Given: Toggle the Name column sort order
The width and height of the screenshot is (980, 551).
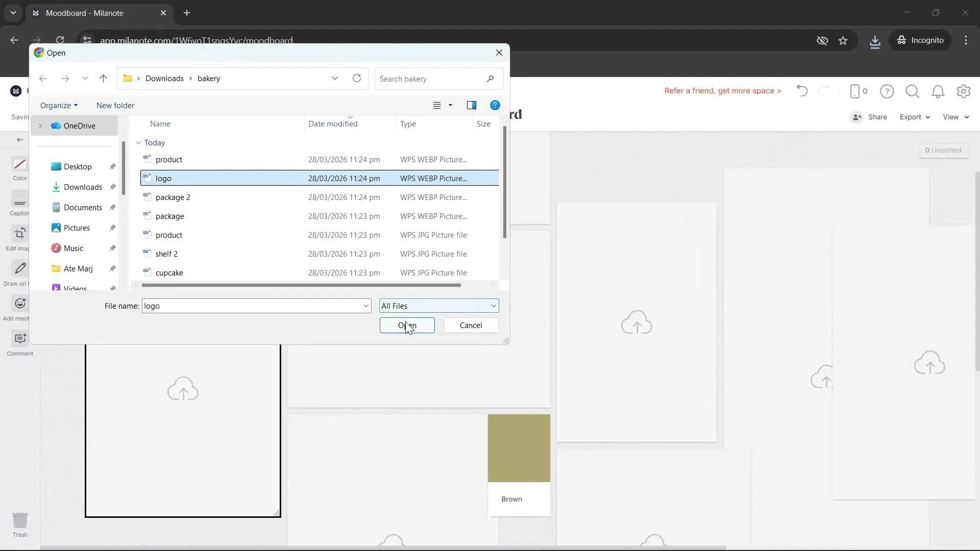Looking at the screenshot, I should [160, 123].
